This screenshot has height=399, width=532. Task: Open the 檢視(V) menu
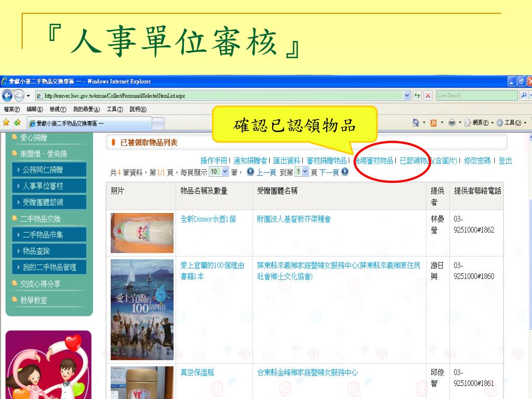pos(58,109)
